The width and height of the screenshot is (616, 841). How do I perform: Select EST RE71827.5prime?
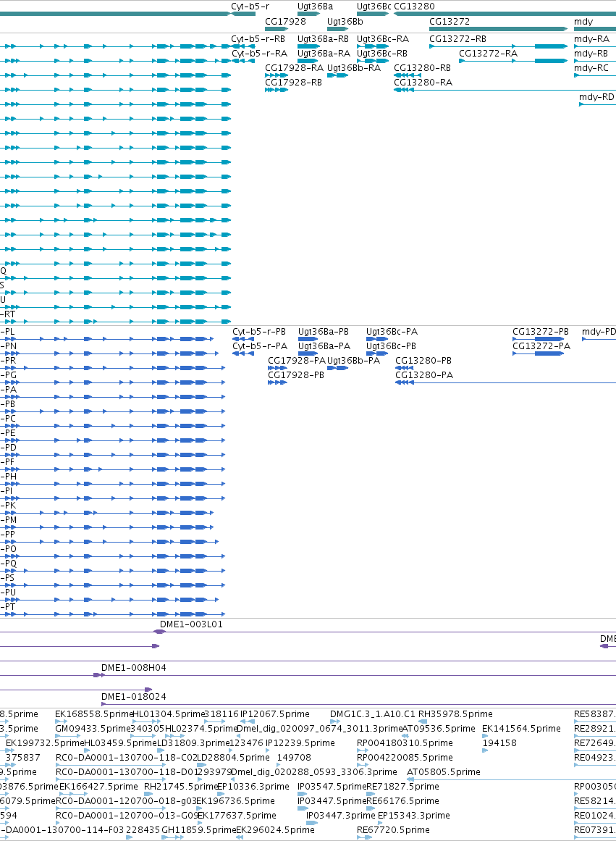click(x=402, y=787)
